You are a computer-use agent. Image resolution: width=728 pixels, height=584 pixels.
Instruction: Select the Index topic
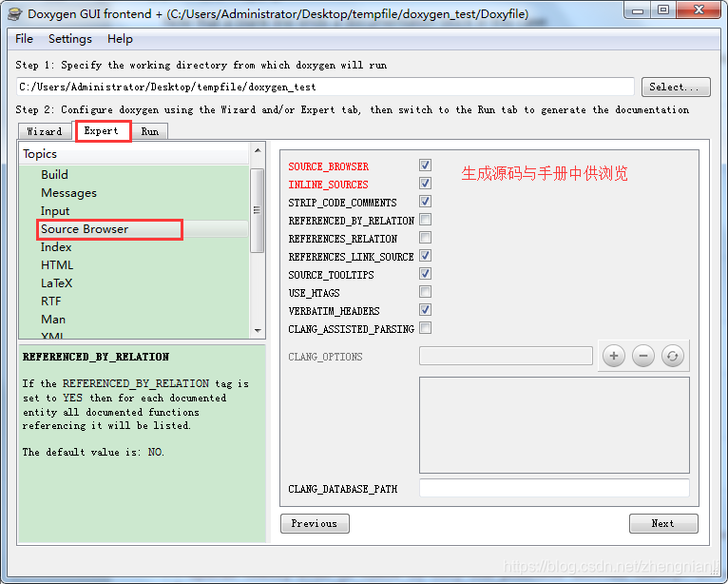pos(56,247)
